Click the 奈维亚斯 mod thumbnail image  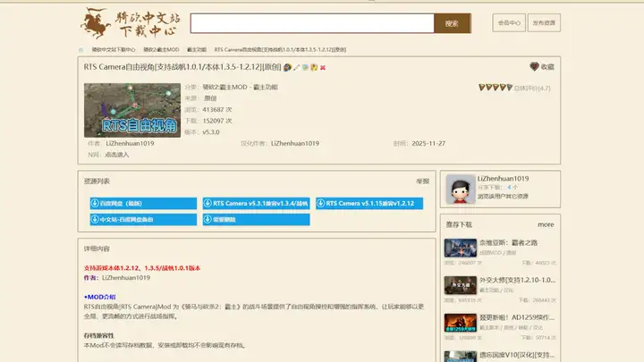point(461,248)
